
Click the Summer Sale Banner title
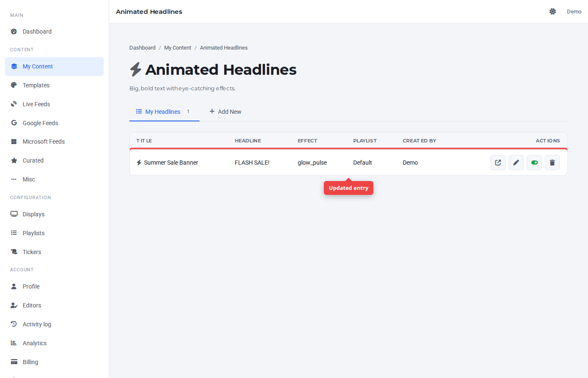[x=171, y=163]
